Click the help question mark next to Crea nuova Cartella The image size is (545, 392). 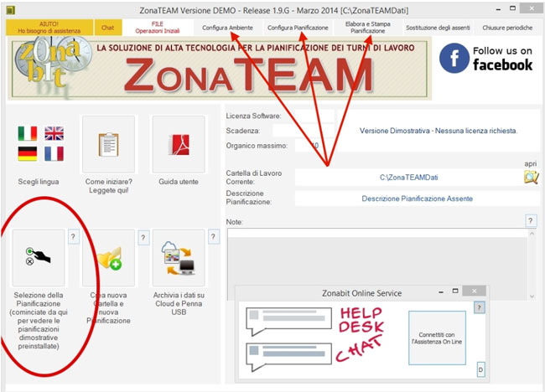[143, 238]
